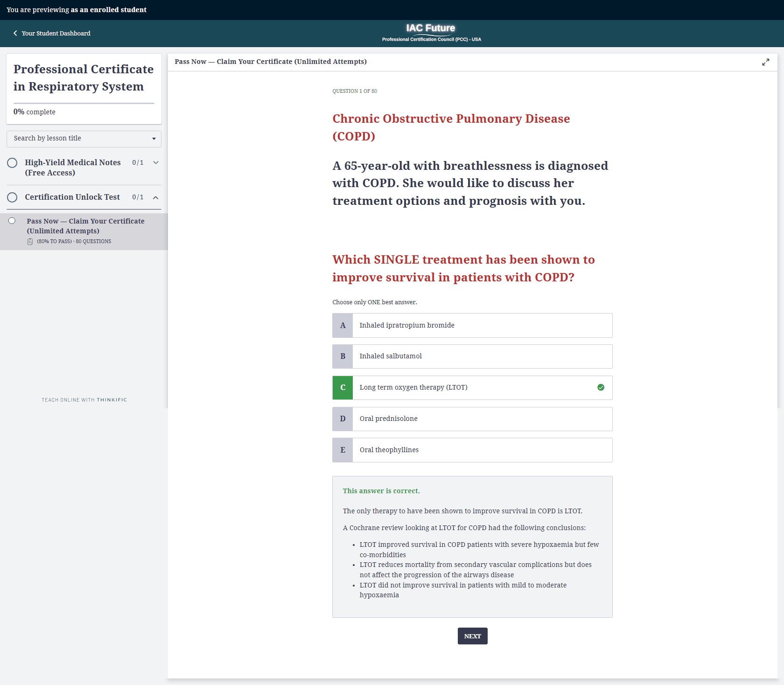The height and width of the screenshot is (685, 784).
Task: Click the course progress bar
Action: [84, 103]
